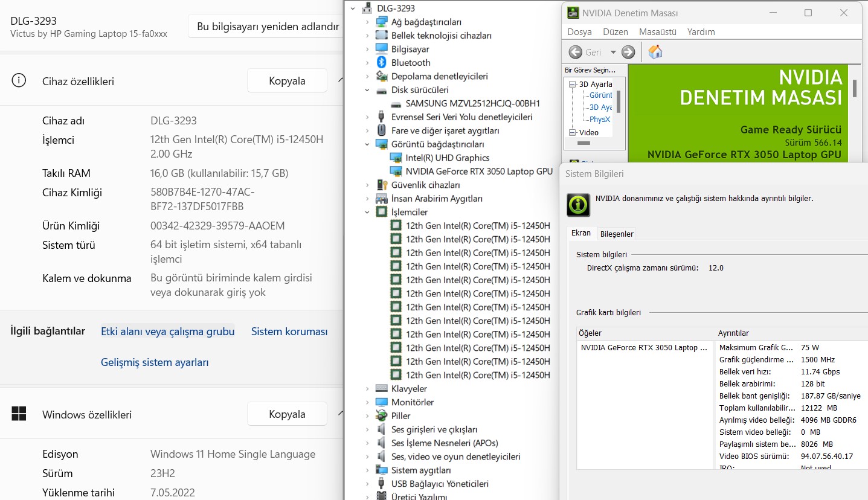Image resolution: width=868 pixels, height=500 pixels.
Task: Expand the Ağ bağdaştırıcıları node
Action: [367, 22]
